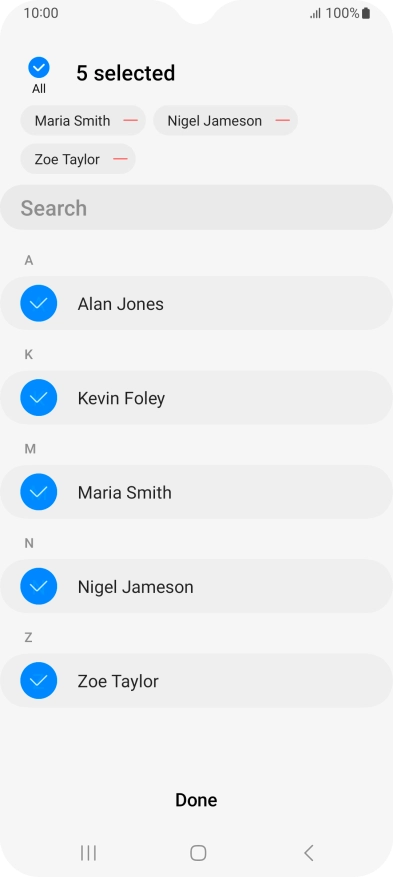Select the Zoe Taylor contact name
393x877 pixels.
pos(118,681)
